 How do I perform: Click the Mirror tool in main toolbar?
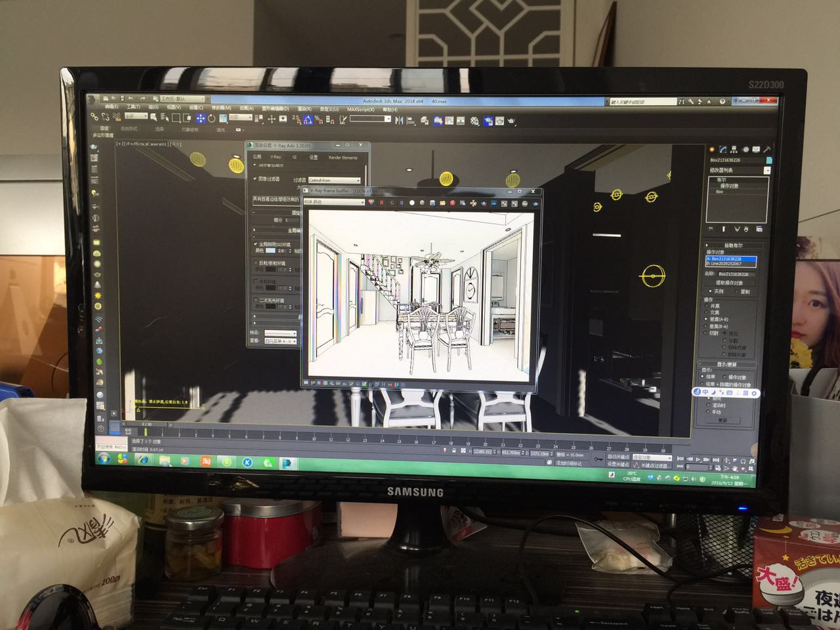coord(398,119)
